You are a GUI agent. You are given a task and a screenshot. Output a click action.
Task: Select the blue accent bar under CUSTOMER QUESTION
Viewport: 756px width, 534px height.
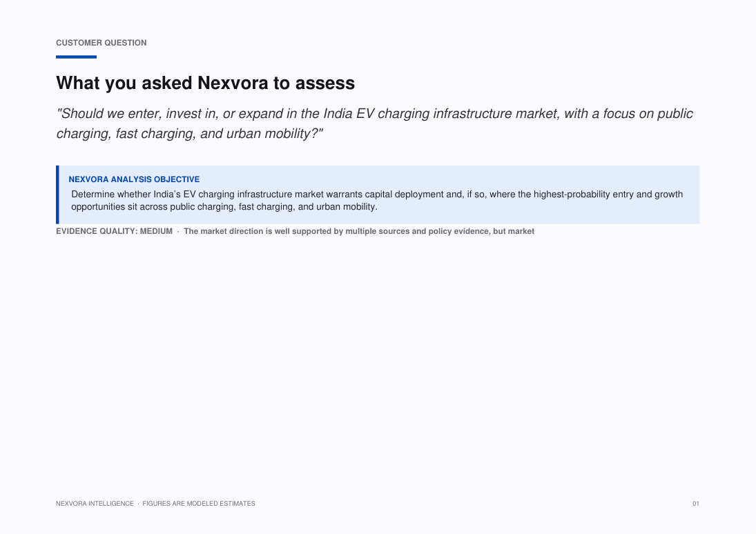76,57
